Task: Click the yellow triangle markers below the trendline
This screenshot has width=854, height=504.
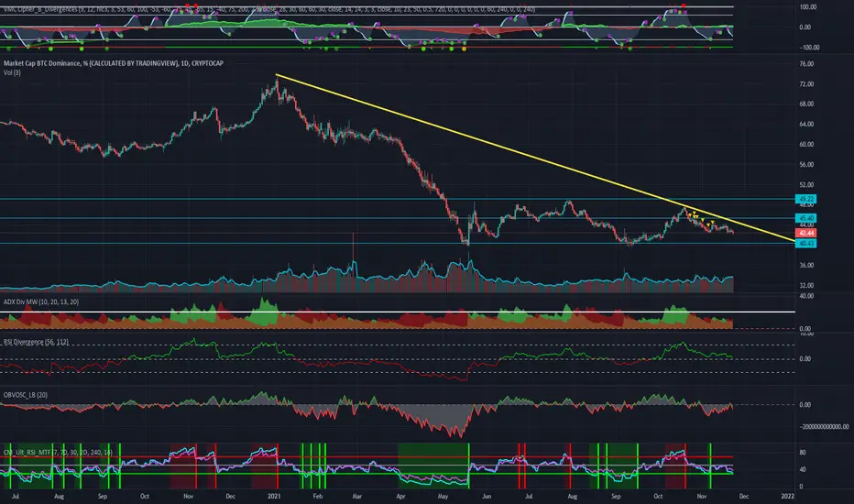Action: (x=701, y=218)
